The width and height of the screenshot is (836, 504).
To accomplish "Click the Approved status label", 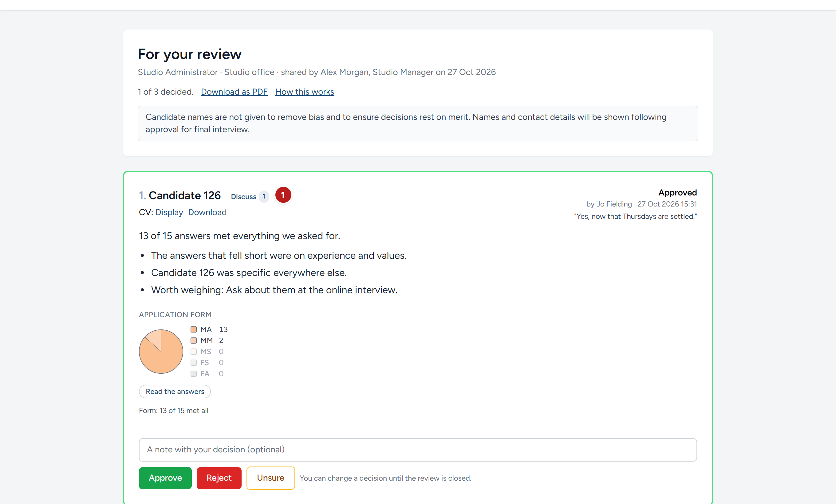I will pyautogui.click(x=677, y=193).
